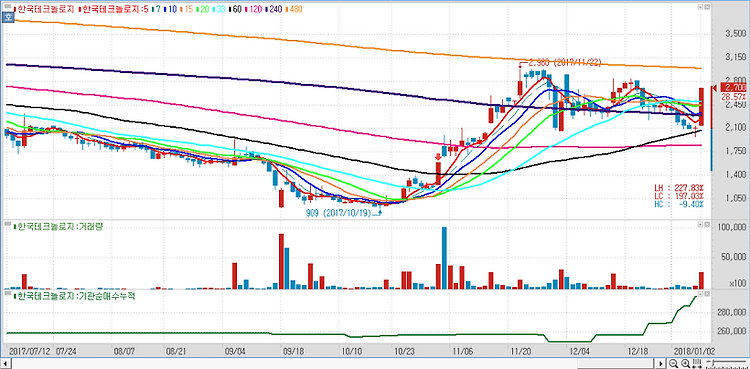Click the last red candlestick at chart right edge

701,107
